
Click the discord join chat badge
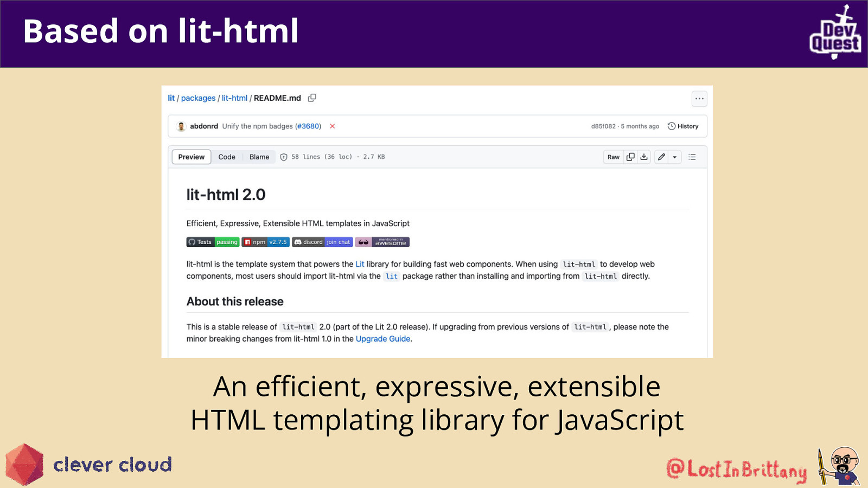322,242
